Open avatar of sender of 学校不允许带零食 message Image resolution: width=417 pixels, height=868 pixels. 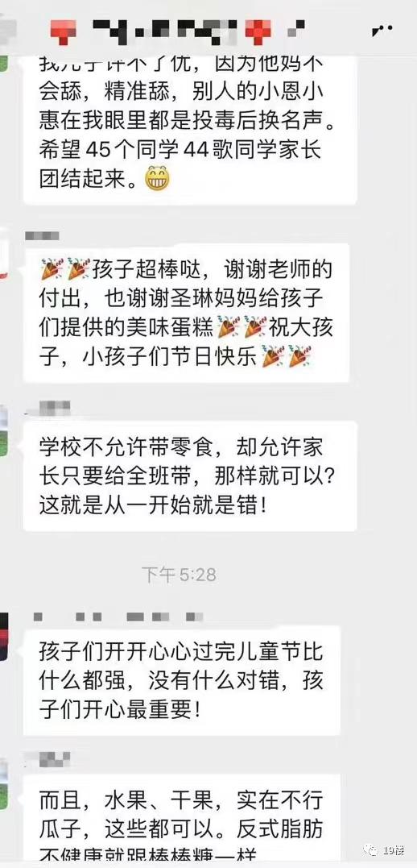click(2, 432)
